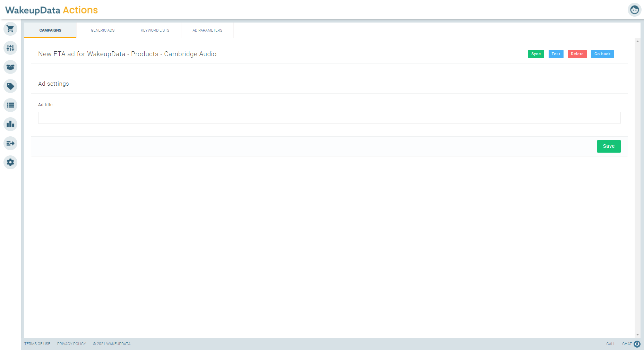Screen dimensions: 644x350
Task: Switch to the Ad Parameters tab
Action: click(x=207, y=30)
